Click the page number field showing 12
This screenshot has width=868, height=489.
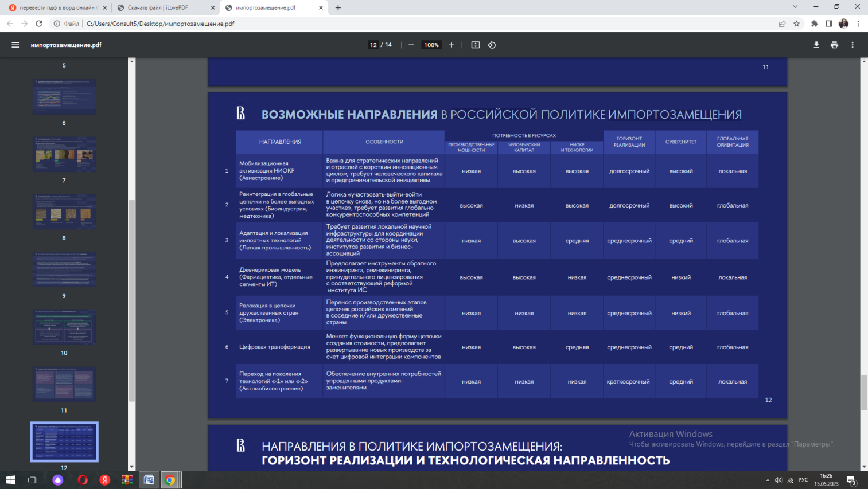point(373,45)
